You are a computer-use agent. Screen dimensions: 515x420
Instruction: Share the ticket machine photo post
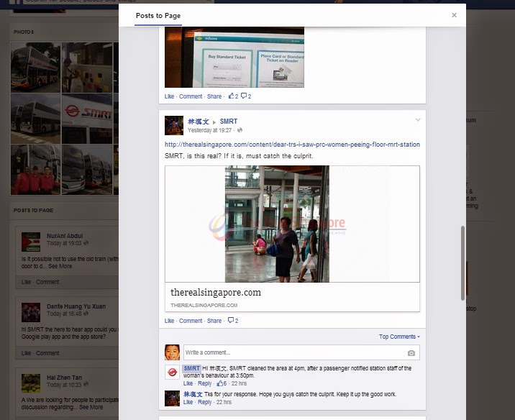coord(214,96)
